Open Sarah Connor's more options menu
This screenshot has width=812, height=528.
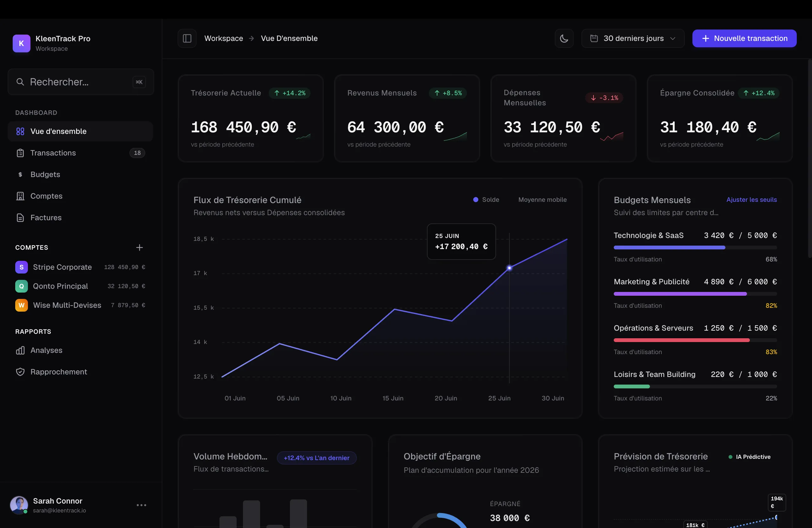[141, 505]
